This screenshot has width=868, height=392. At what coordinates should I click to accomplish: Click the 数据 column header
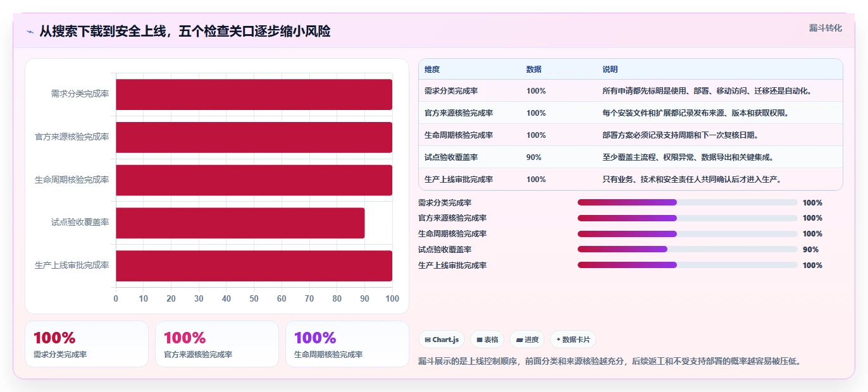(x=534, y=70)
